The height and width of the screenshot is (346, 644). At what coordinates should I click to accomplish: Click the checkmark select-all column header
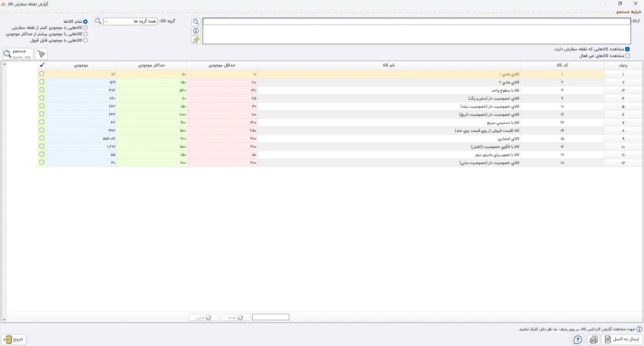pos(42,65)
